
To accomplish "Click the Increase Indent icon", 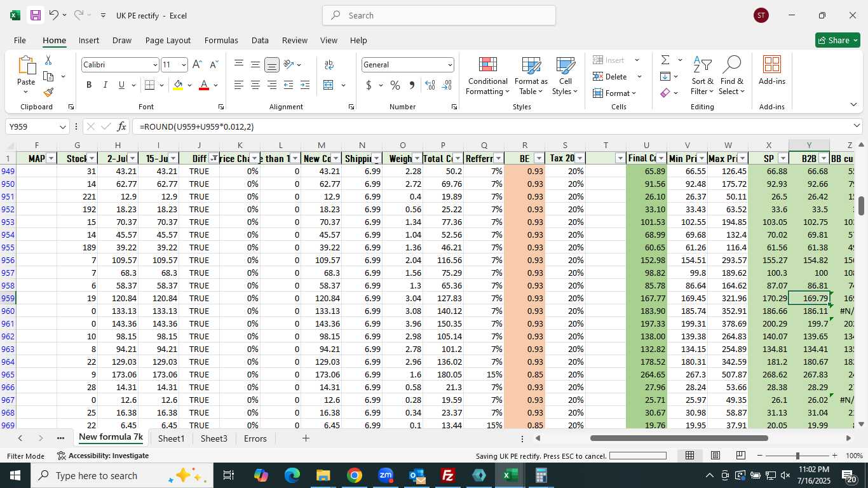I will coord(305,85).
